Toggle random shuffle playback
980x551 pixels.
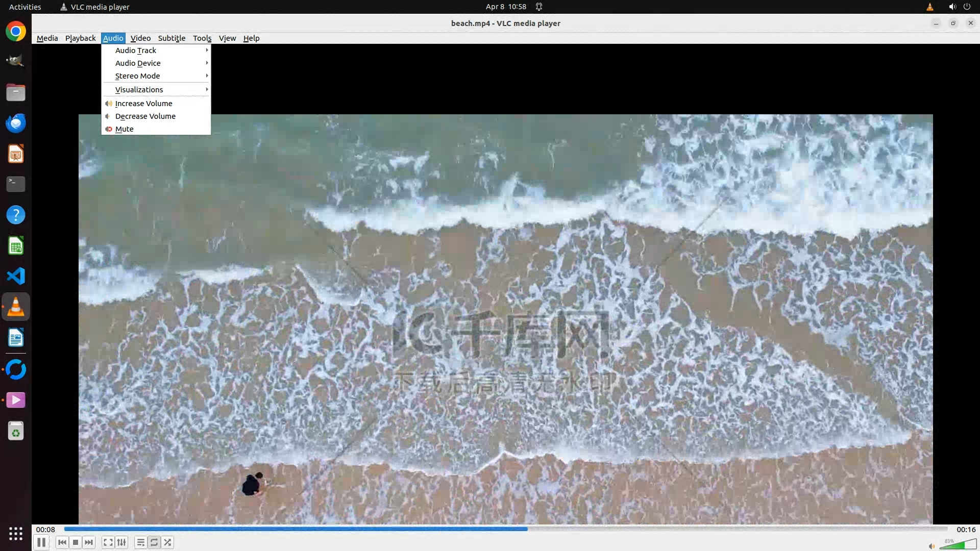click(167, 542)
